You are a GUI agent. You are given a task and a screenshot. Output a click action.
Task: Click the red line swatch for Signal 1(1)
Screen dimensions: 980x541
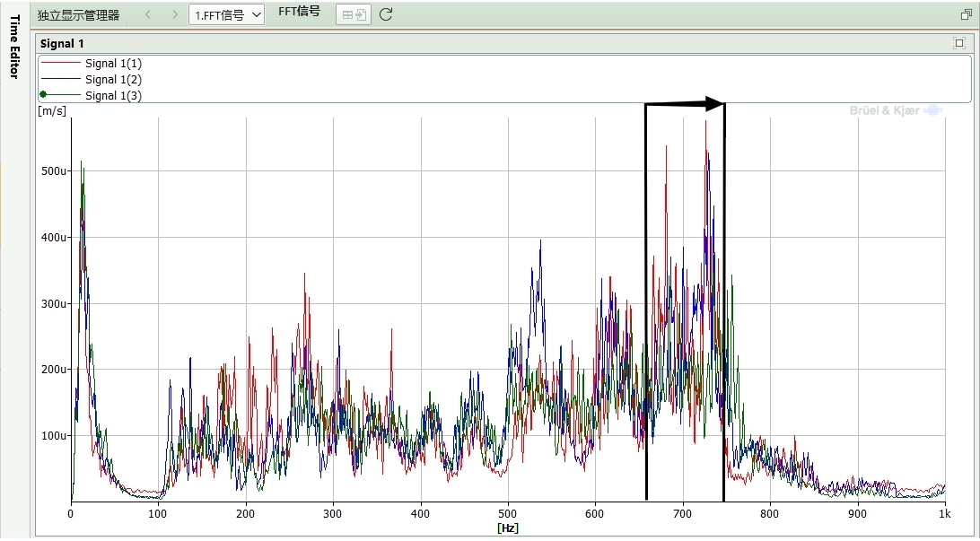tap(59, 63)
